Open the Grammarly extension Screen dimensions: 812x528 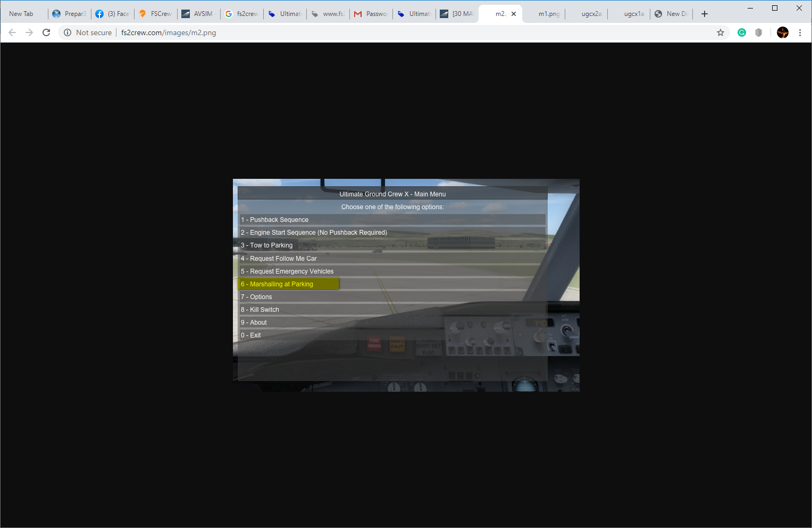742,32
